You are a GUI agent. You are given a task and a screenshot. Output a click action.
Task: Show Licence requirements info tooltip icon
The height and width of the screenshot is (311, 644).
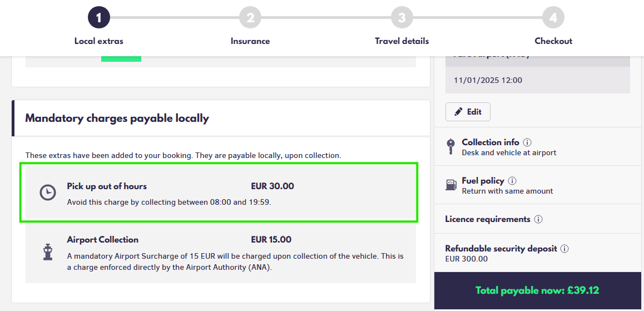click(538, 219)
